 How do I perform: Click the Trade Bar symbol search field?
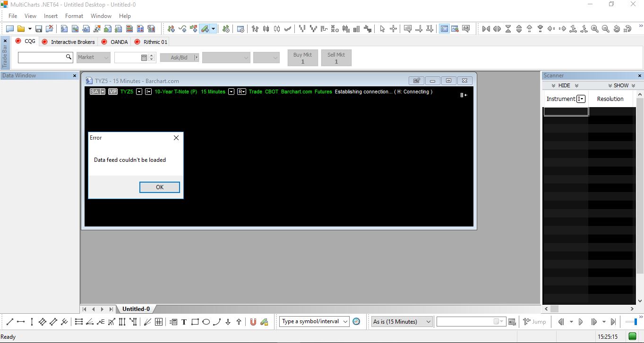tap(45, 57)
